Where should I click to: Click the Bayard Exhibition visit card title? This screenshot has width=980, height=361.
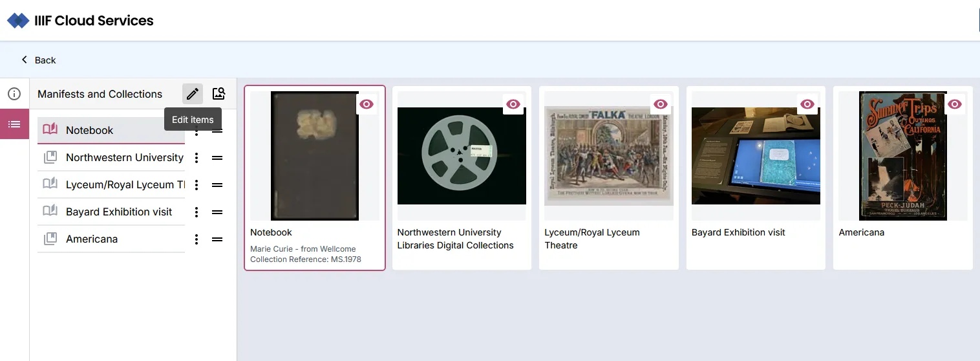[738, 232]
